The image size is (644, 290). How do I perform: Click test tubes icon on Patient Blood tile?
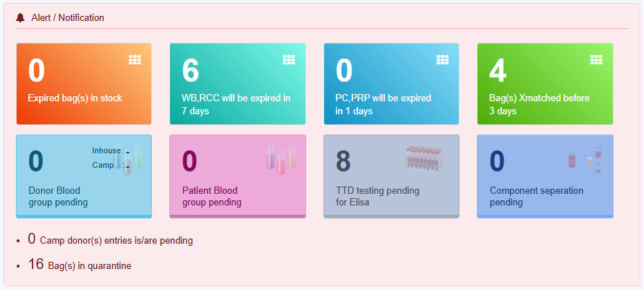click(x=281, y=159)
